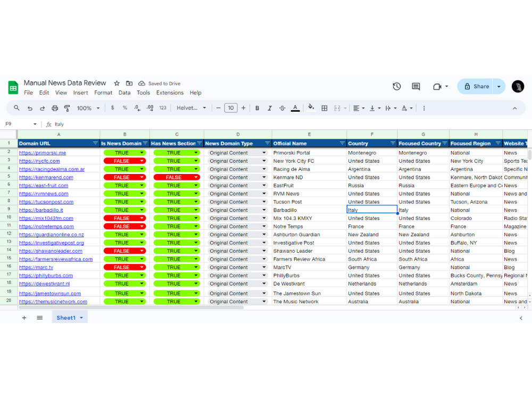Star the document
This screenshot has height=399, width=532.
tap(117, 83)
